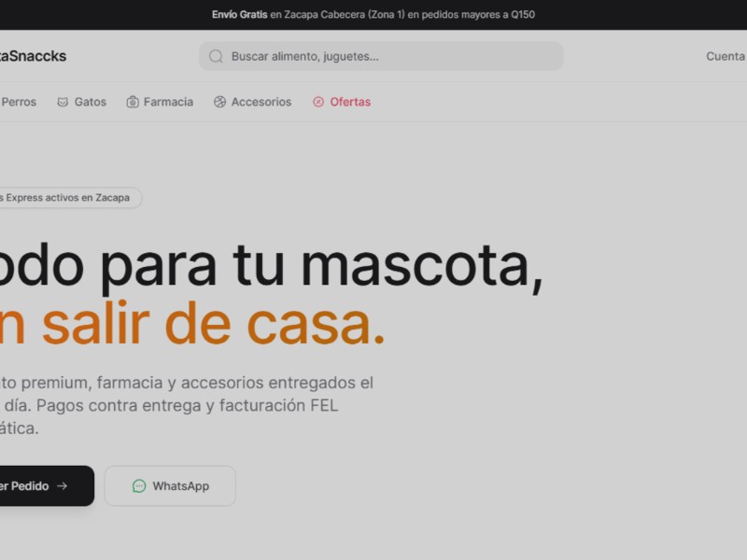Screen dimensions: 747x560
Task: Click the cat icon beside Gatos
Action: pyautogui.click(x=63, y=102)
